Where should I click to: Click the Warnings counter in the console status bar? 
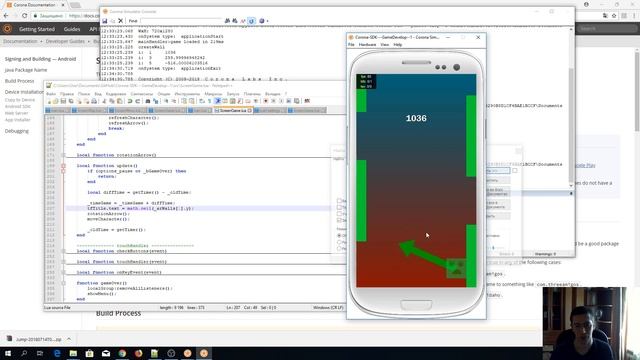(545, 254)
